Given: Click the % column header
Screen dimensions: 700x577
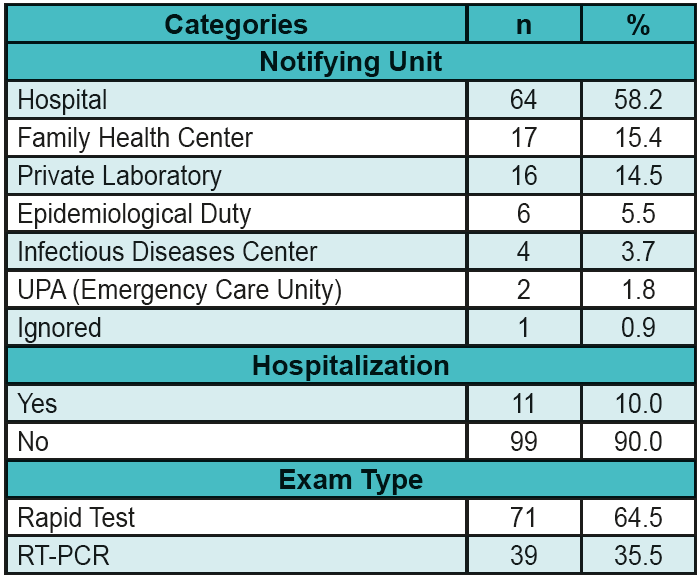Looking at the screenshot, I should pos(638,25).
